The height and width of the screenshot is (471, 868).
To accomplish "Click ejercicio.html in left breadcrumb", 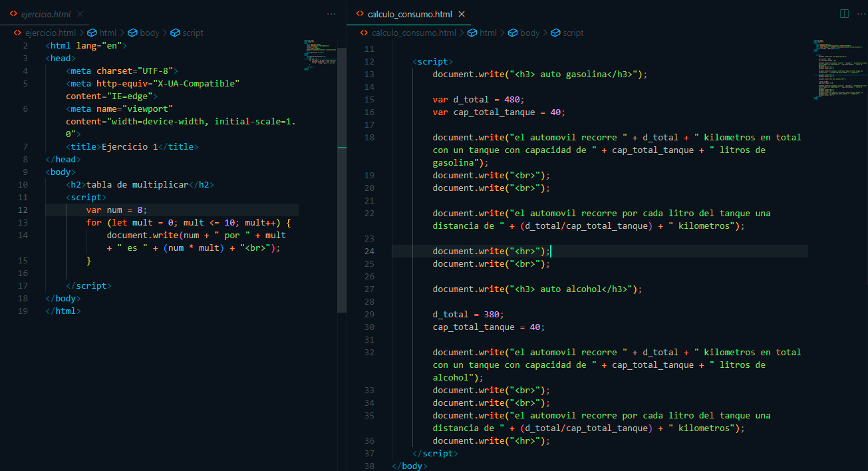I will (51, 33).
